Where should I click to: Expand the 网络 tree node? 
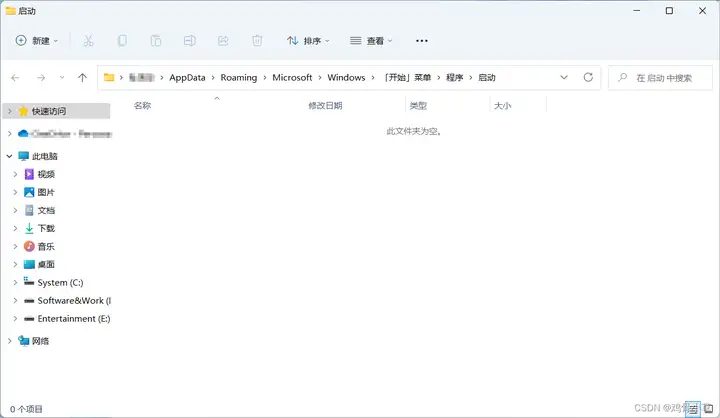pyautogui.click(x=10, y=341)
